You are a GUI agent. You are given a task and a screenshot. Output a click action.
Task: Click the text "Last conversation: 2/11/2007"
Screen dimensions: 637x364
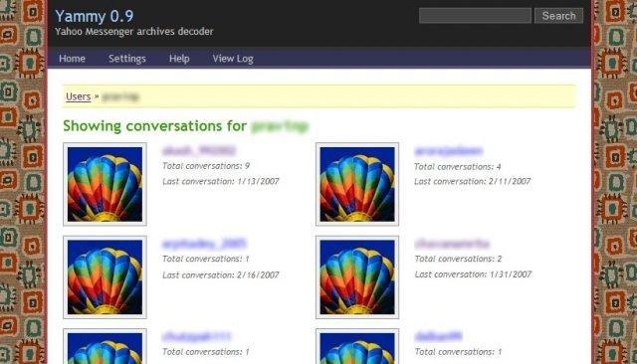tap(473, 181)
